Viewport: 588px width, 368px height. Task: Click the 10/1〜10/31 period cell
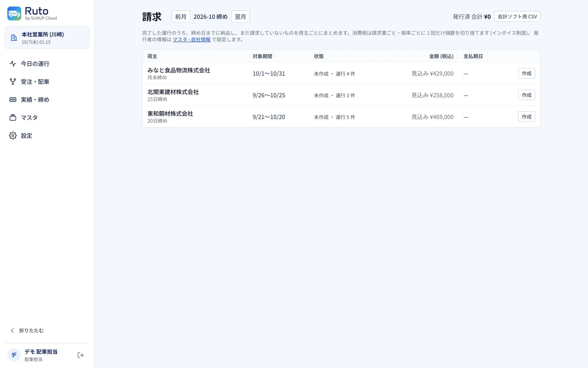point(269,74)
